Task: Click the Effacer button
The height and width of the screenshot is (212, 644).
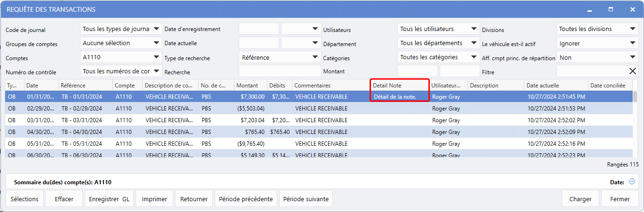Action: 64,199
